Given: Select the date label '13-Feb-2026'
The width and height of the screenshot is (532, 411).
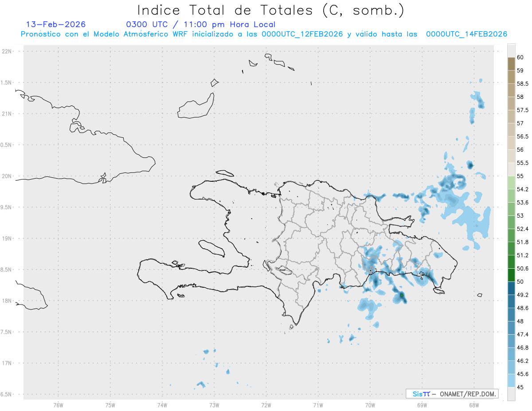Looking at the screenshot, I should click(56, 24).
